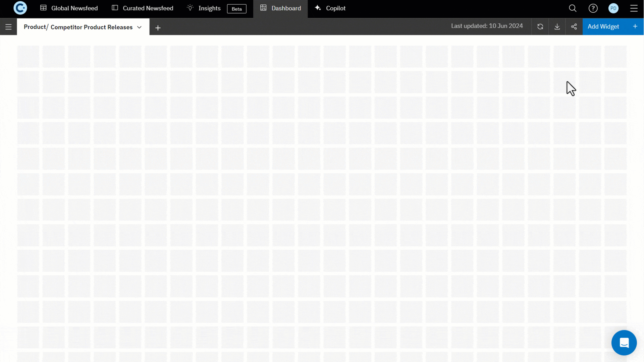Open the Curated Newsfeed tab
Image resolution: width=644 pixels, height=362 pixels.
(x=143, y=8)
